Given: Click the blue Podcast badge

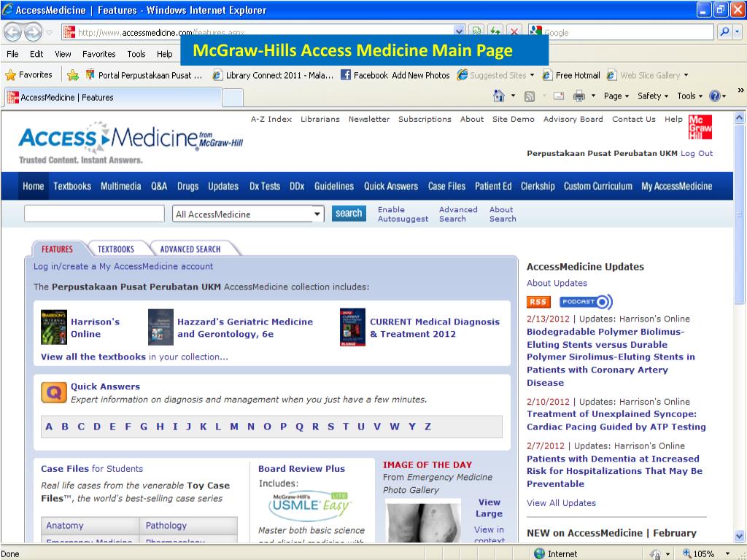Looking at the screenshot, I should click(x=586, y=302).
